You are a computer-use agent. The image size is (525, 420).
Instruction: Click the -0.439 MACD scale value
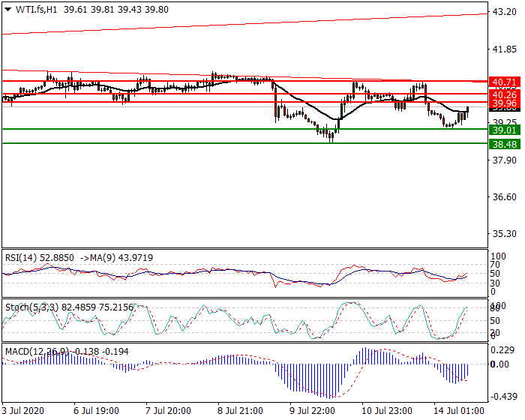pyautogui.click(x=503, y=397)
